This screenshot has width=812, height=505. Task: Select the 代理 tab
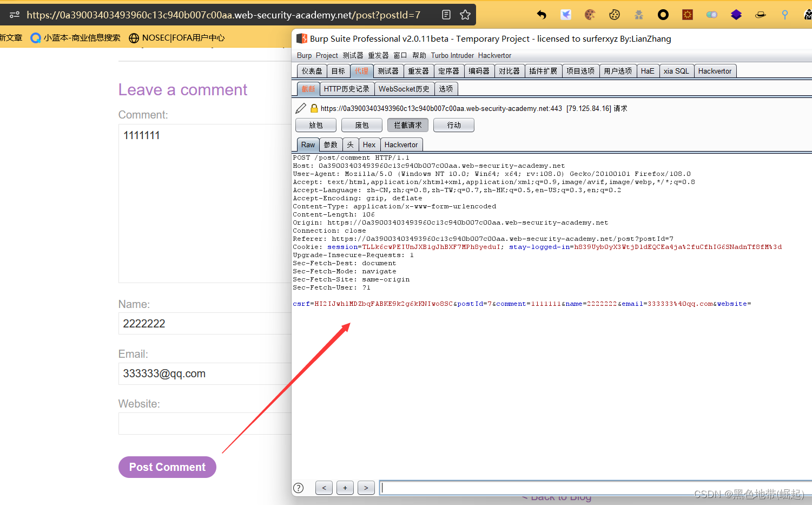point(361,71)
